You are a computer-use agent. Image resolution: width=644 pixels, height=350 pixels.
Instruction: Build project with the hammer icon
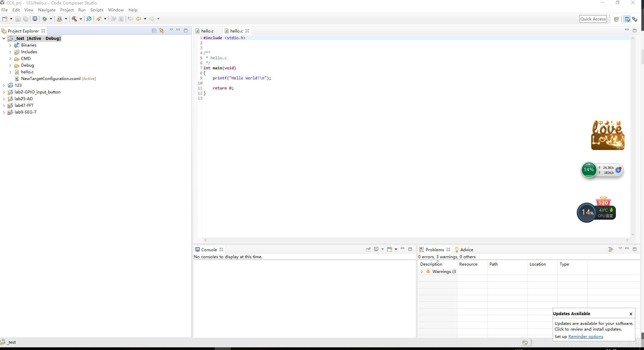(74, 19)
